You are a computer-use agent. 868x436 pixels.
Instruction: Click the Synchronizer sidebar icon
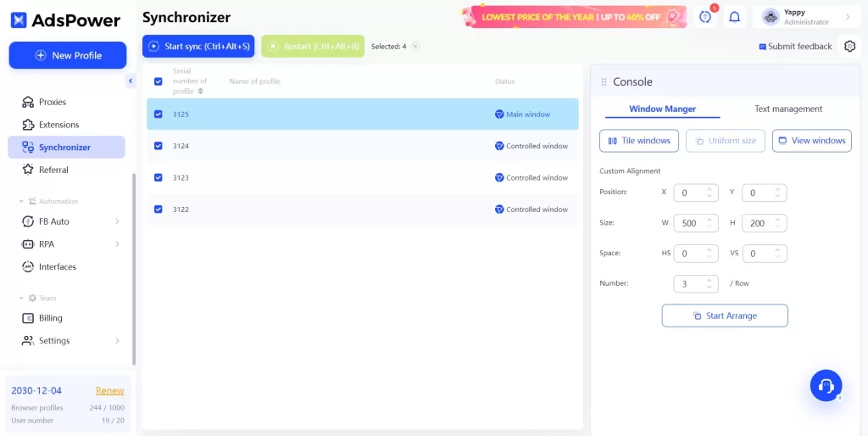[x=28, y=148]
